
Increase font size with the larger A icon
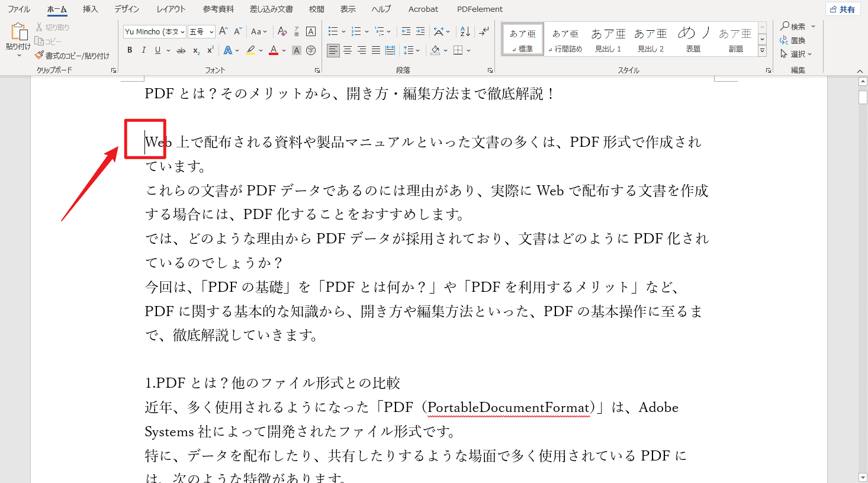coord(223,31)
